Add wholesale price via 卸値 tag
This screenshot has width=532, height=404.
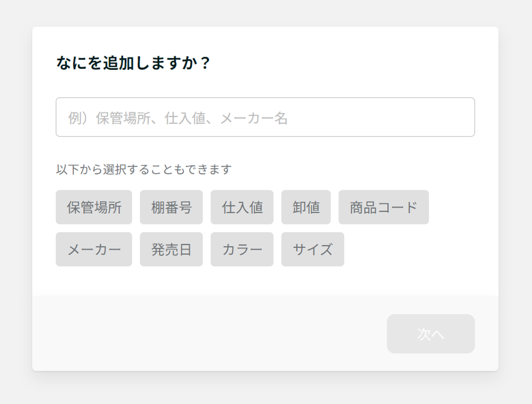[x=306, y=207]
